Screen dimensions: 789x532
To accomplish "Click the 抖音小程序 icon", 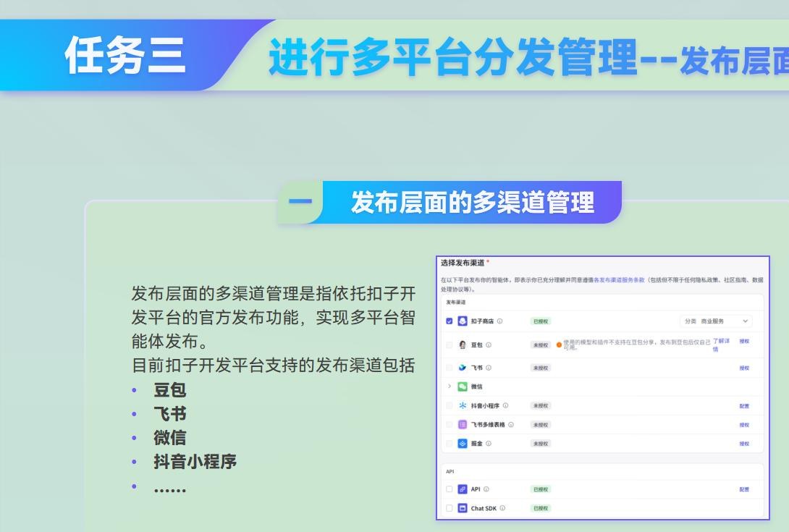I will click(463, 405).
